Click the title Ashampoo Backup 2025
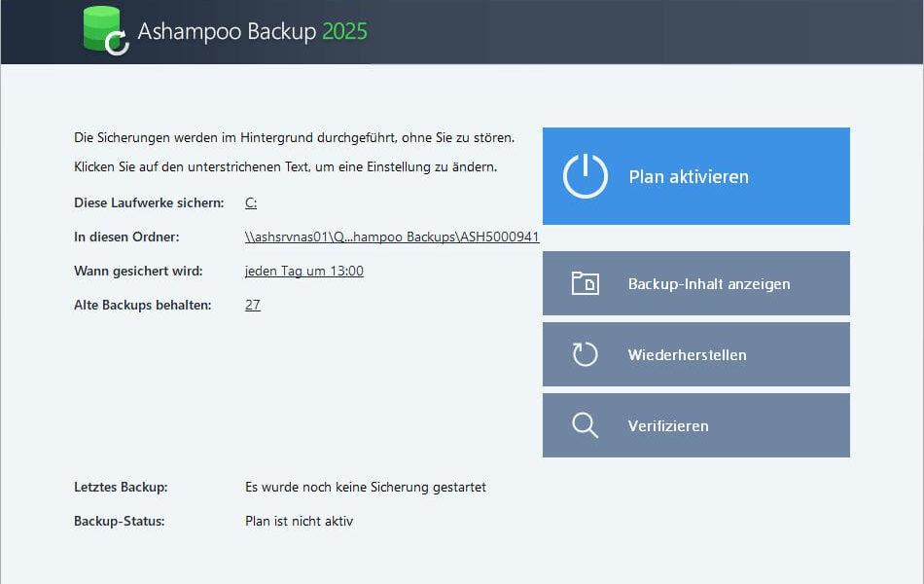Viewport: 924px width, 584px height. [x=252, y=31]
